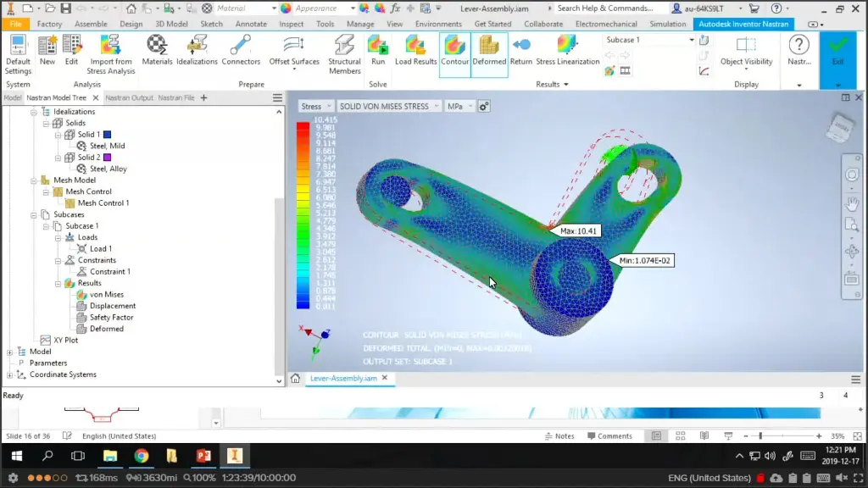Open Stress Linearization tool
The height and width of the screenshot is (488, 868).
[x=567, y=50]
